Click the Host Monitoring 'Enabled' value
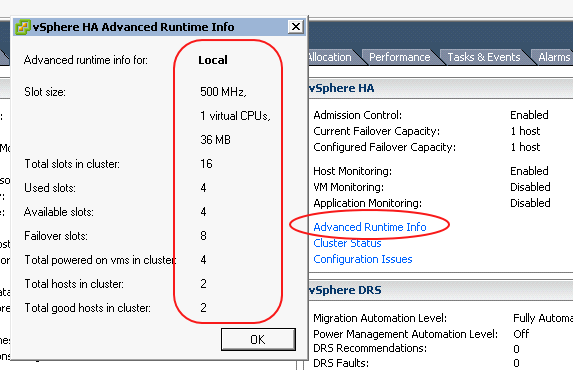The image size is (573, 370). coord(529,171)
